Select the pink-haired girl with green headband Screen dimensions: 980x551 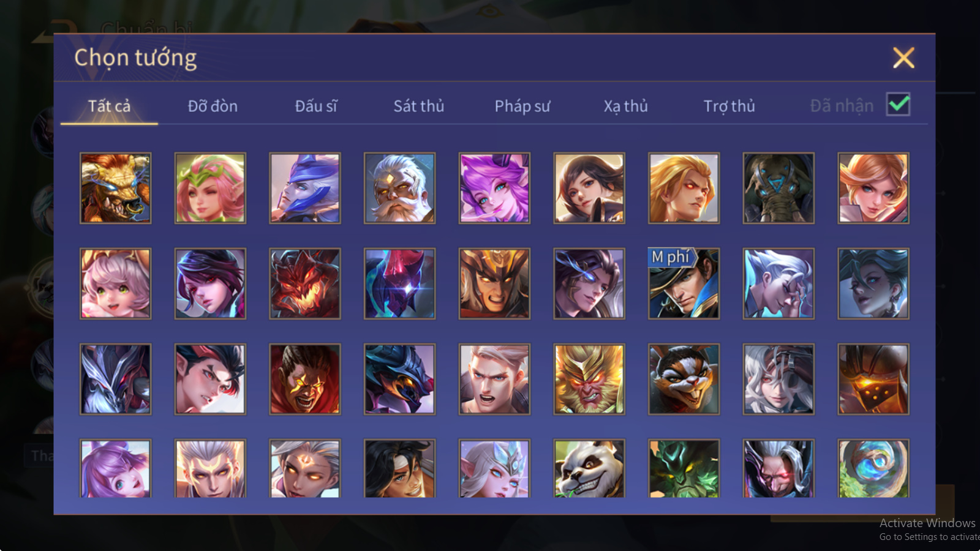pos(210,188)
